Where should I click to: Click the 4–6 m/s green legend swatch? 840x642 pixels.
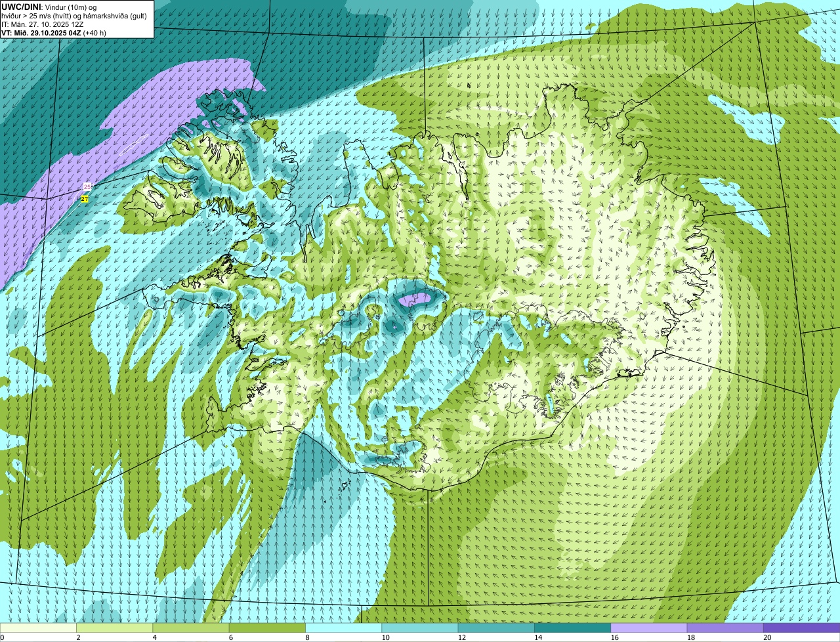pos(191,628)
